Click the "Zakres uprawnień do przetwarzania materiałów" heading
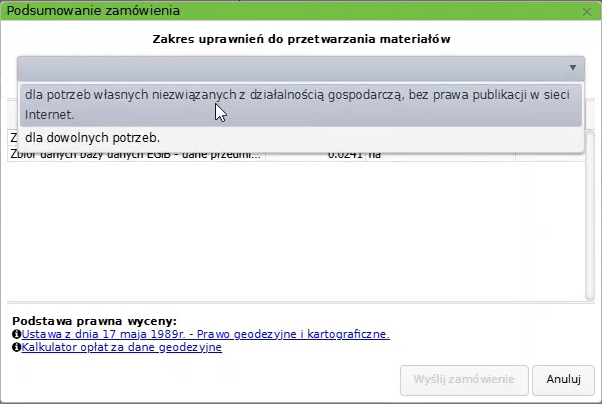The image size is (602, 404). tap(301, 39)
